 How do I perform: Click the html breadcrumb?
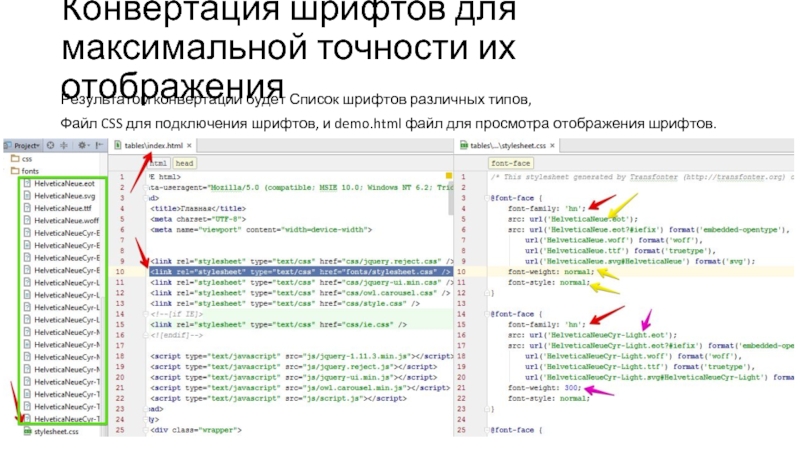pyautogui.click(x=158, y=163)
